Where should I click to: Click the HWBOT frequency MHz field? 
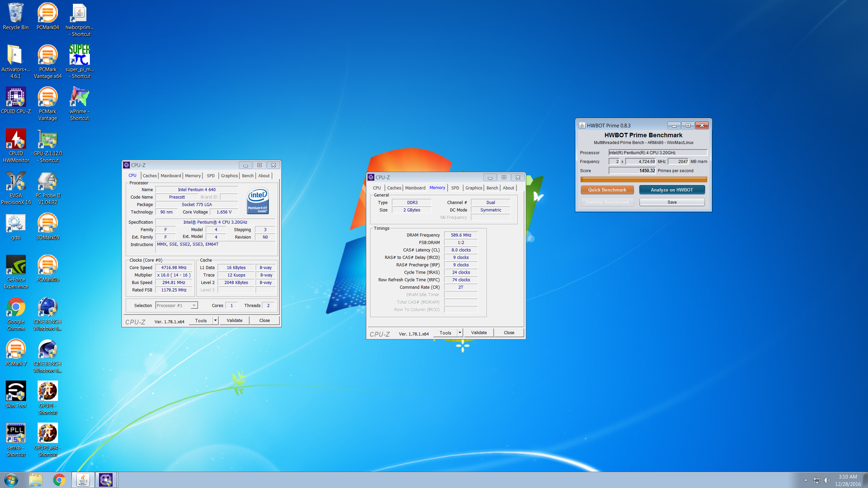click(x=640, y=161)
